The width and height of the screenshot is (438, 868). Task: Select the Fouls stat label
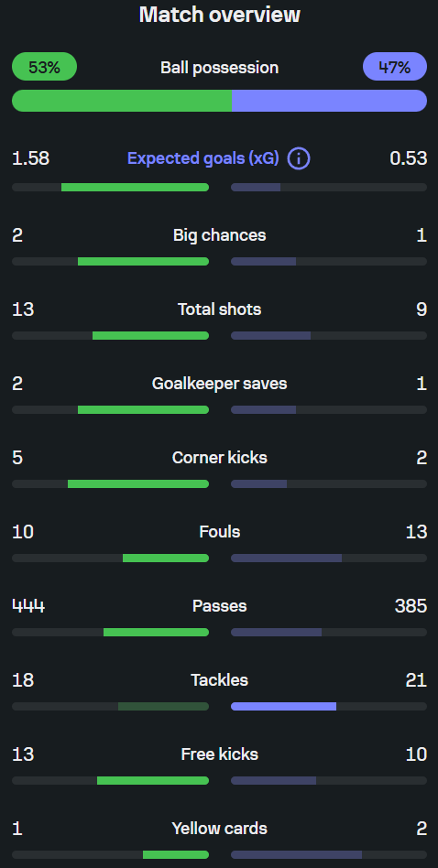(x=219, y=532)
